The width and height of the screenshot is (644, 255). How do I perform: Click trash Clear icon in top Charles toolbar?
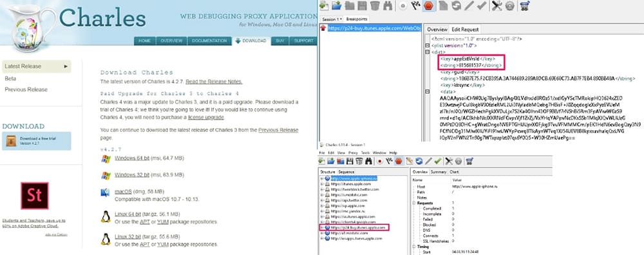pyautogui.click(x=375, y=6)
